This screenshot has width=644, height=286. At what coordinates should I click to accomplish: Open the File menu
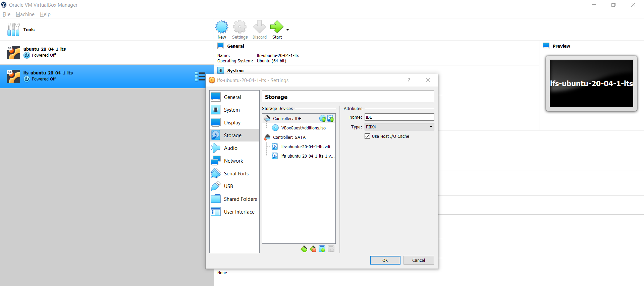click(x=6, y=14)
